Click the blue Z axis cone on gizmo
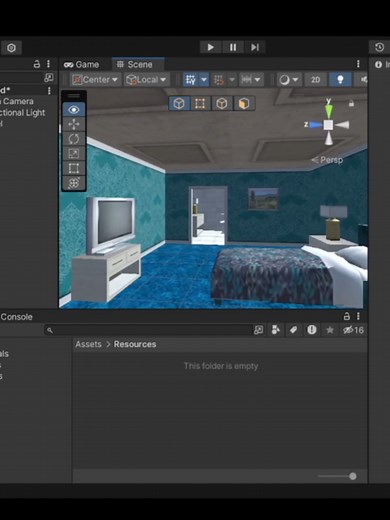The height and width of the screenshot is (520, 390). (315, 125)
